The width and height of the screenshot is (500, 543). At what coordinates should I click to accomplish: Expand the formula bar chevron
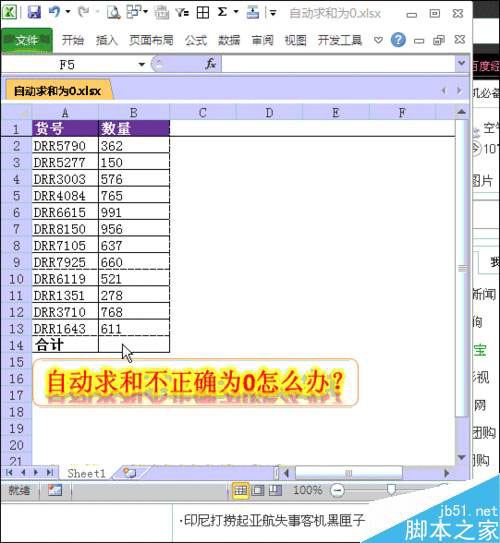coord(461,63)
